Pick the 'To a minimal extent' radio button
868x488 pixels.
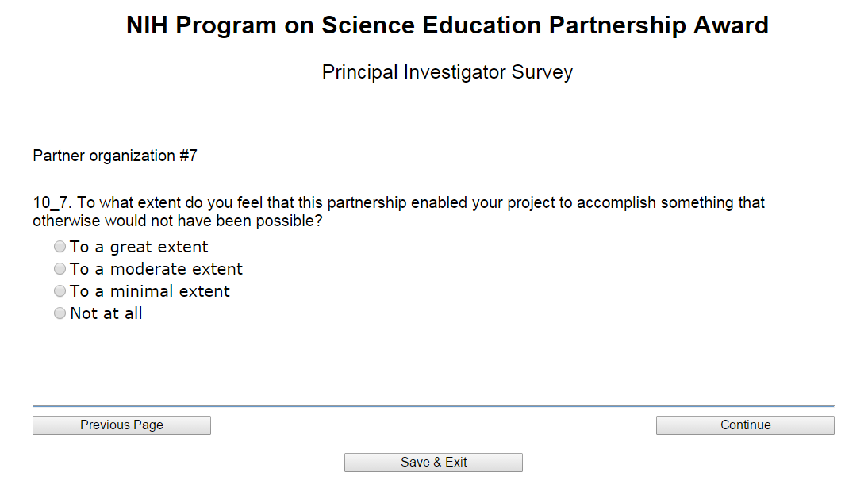(x=60, y=291)
